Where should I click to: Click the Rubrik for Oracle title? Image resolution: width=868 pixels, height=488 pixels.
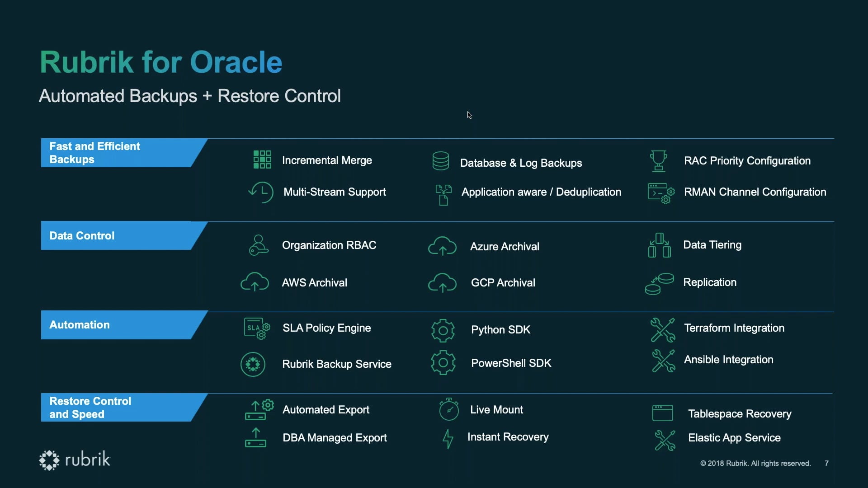tap(161, 62)
